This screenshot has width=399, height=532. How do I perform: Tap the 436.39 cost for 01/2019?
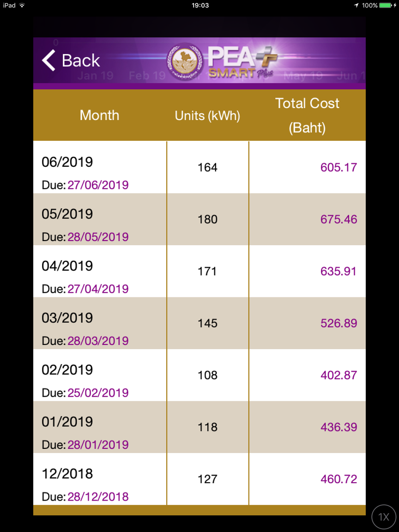click(339, 427)
